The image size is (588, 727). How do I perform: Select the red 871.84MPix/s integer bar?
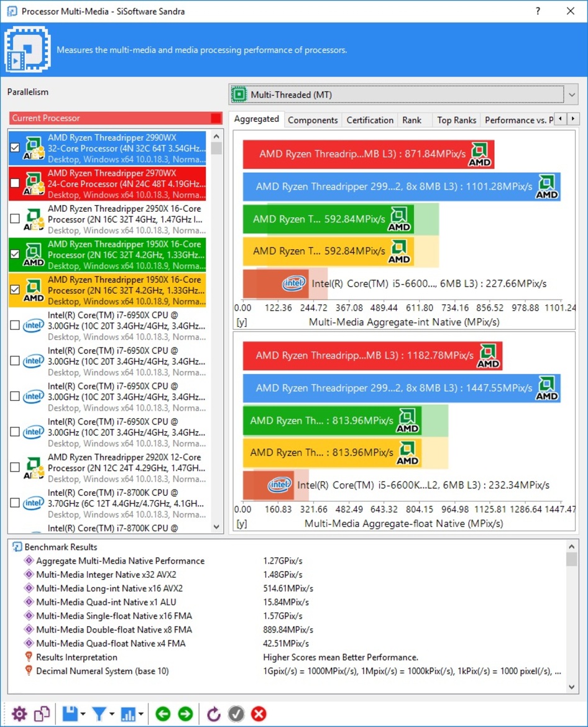point(368,154)
